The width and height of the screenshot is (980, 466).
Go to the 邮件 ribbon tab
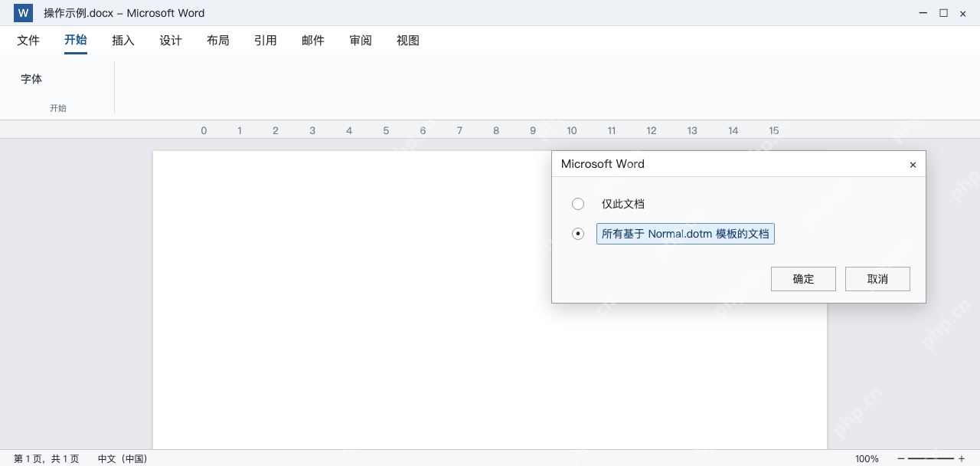click(x=313, y=41)
